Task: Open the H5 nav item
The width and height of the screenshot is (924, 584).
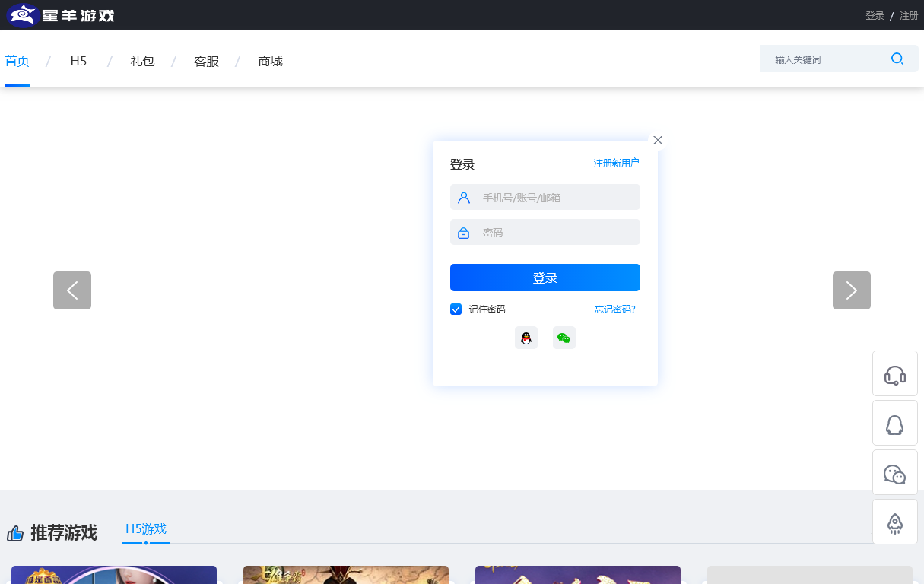Action: click(78, 61)
